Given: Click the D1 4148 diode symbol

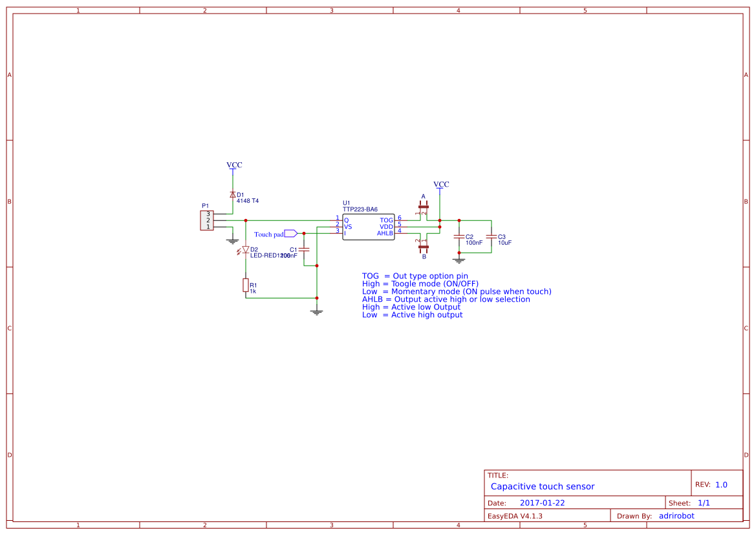Looking at the screenshot, I should 233,194.
